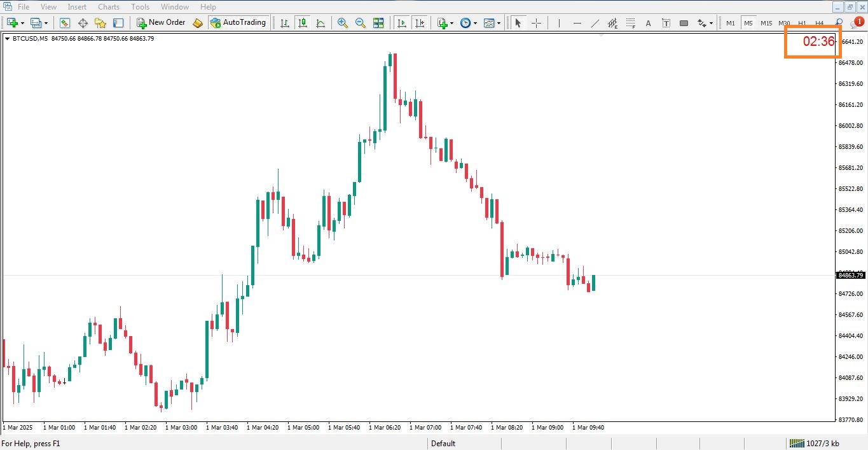Viewport: 868px width, 450px height.
Task: Open the chart Templates icon
Action: tap(489, 23)
